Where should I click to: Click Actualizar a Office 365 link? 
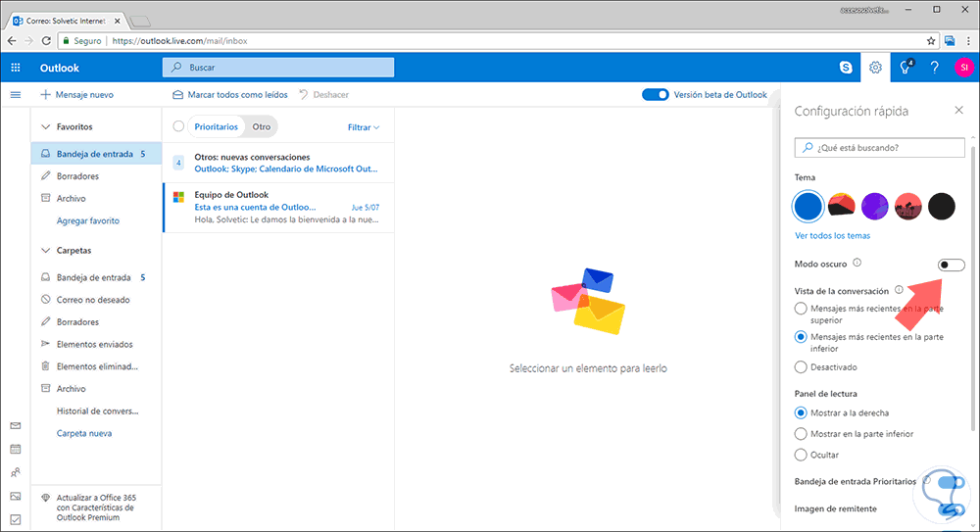pyautogui.click(x=96, y=508)
